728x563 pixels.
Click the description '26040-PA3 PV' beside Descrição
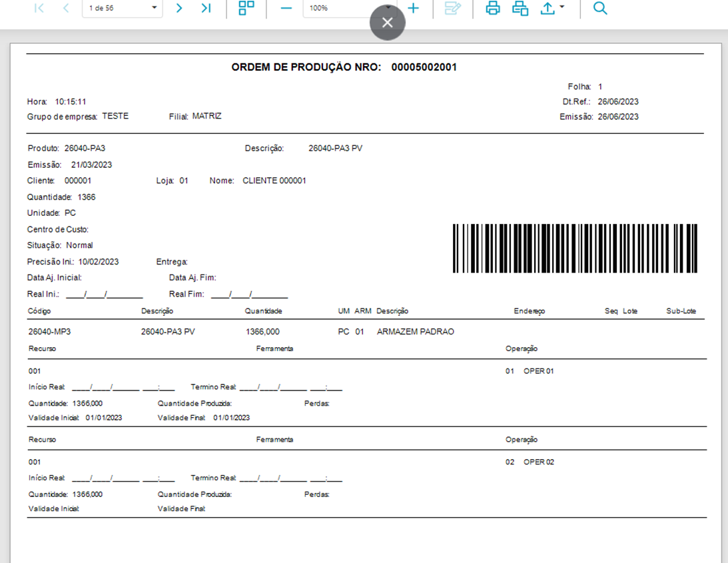335,148
